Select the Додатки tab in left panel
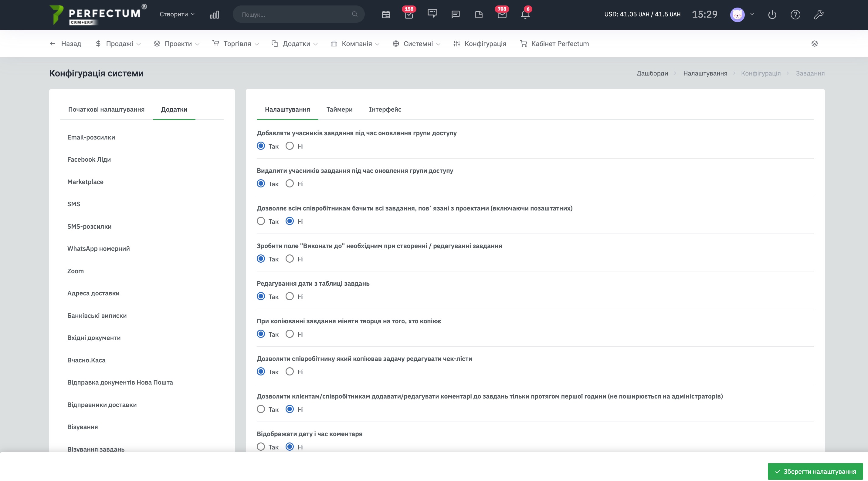The image size is (868, 481). tap(174, 109)
